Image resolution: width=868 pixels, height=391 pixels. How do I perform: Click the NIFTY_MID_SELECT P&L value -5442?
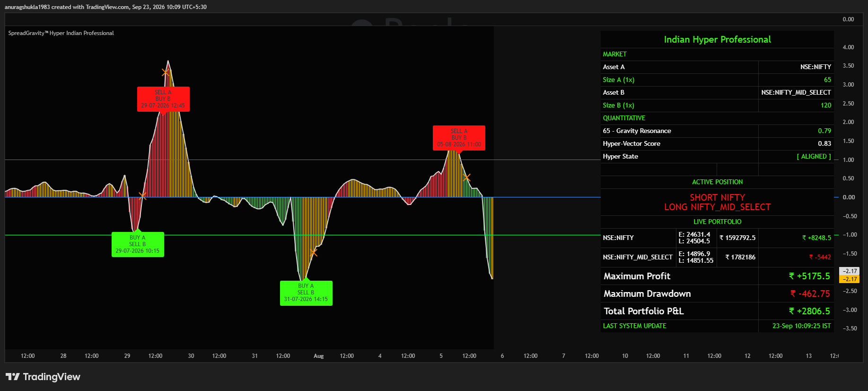pyautogui.click(x=820, y=257)
